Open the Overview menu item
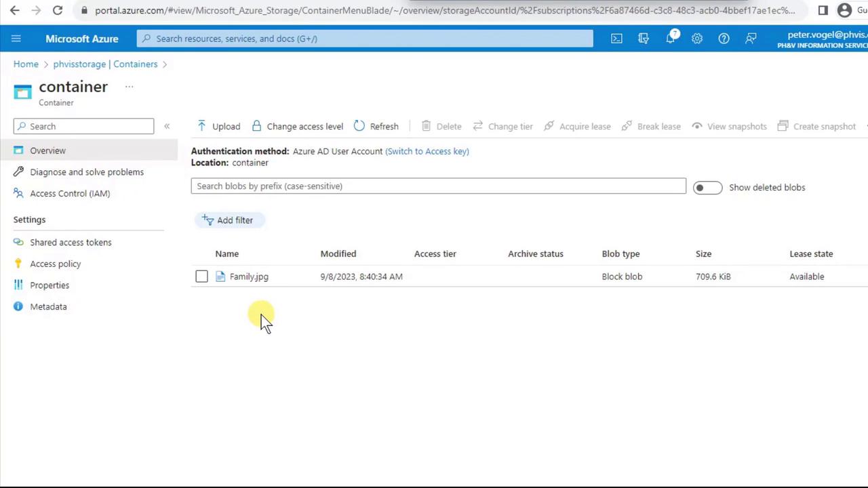Viewport: 868px width, 488px height. 89,150
